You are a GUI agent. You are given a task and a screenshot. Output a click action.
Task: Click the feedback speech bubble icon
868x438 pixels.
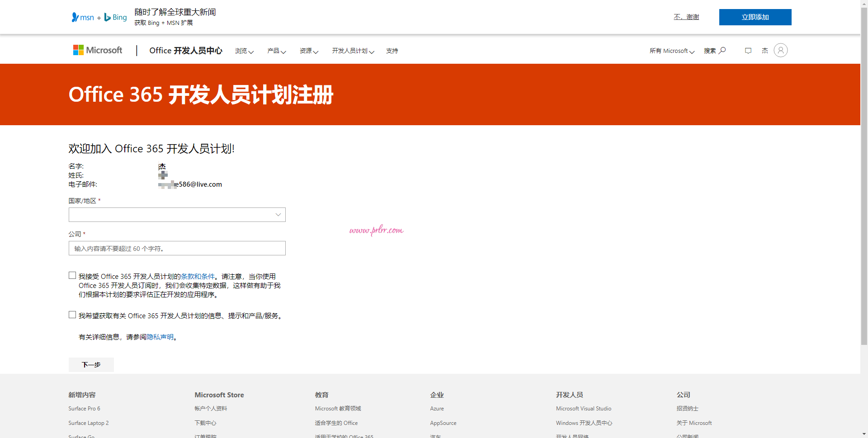pos(748,50)
